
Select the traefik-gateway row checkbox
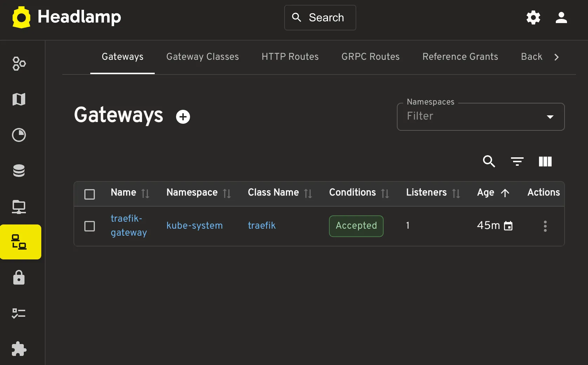[90, 226]
